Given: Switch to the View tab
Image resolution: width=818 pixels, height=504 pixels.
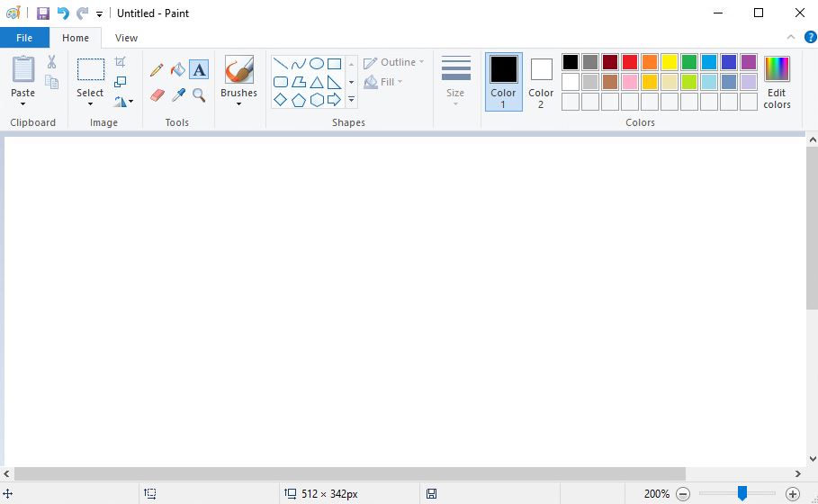Looking at the screenshot, I should [126, 38].
